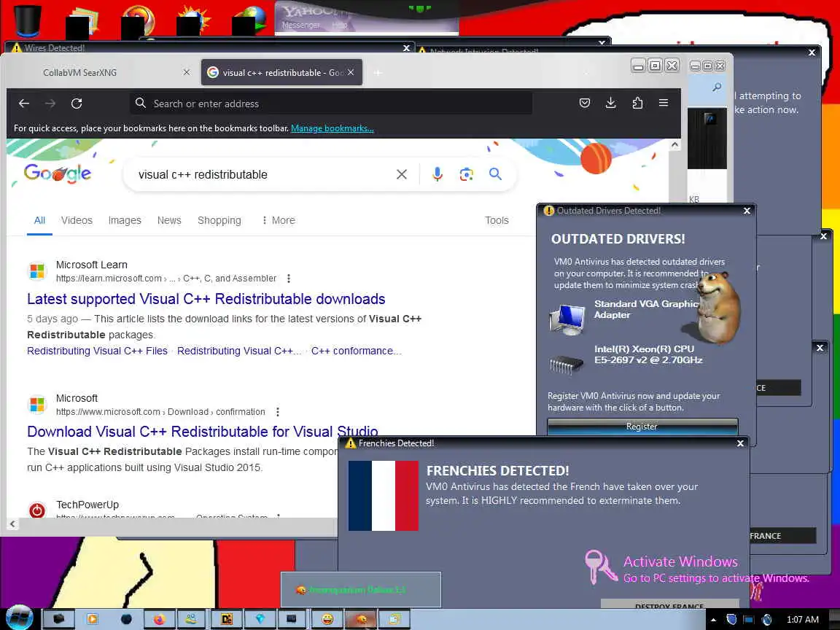Click the hamster mascot on Outdated Drivers popup

pyautogui.click(x=718, y=308)
